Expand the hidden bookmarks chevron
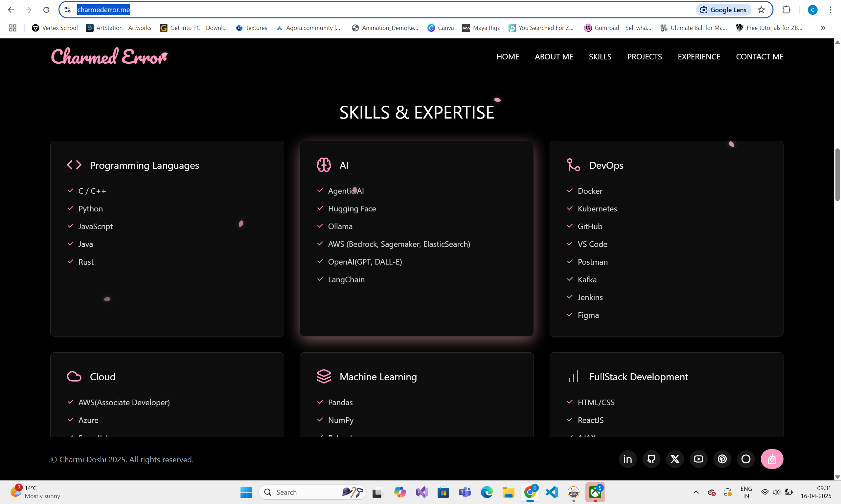This screenshot has width=841, height=504. (823, 28)
